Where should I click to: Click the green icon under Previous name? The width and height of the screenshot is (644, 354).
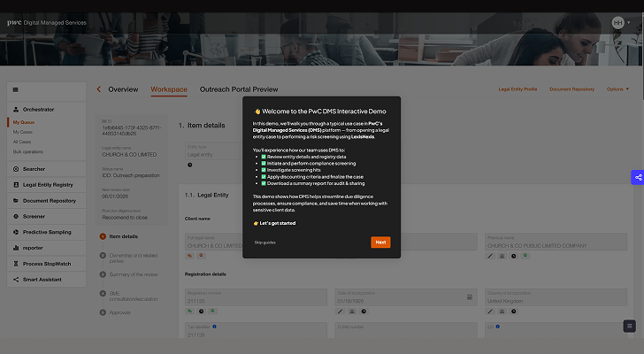tap(525, 256)
